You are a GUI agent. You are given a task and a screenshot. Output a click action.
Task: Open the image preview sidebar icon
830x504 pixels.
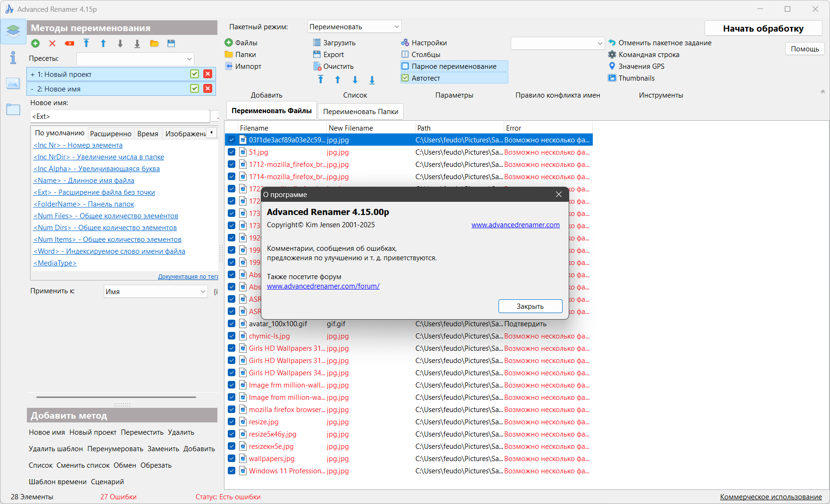(13, 83)
